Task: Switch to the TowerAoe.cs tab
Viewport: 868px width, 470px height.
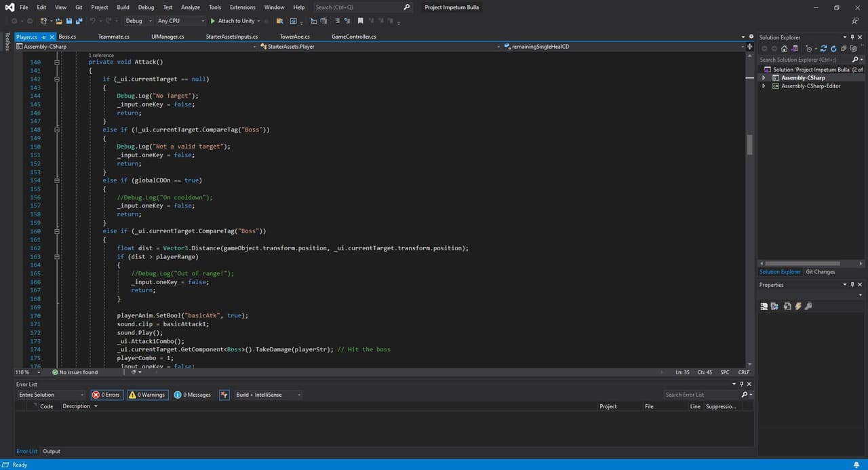Action: pyautogui.click(x=295, y=37)
